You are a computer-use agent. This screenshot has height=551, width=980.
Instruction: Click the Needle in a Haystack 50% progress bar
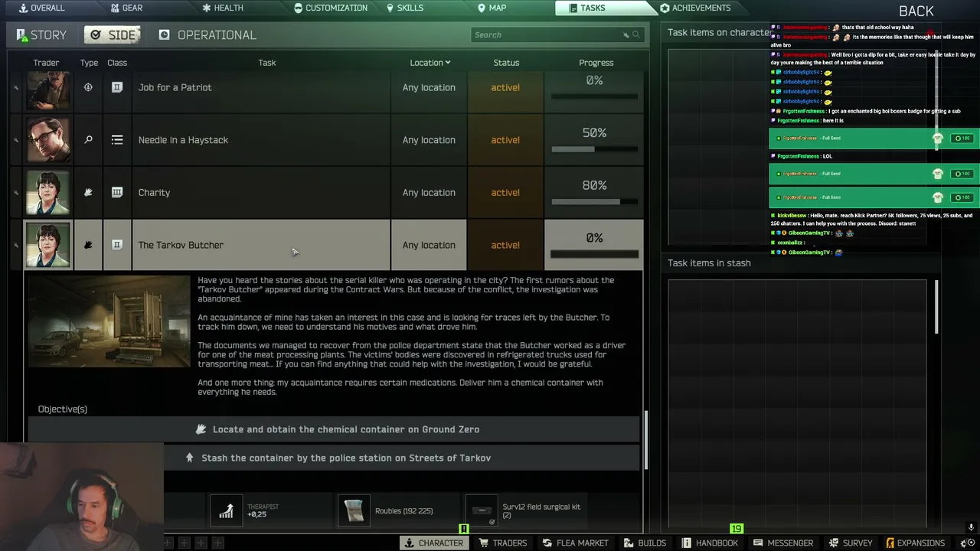(594, 149)
